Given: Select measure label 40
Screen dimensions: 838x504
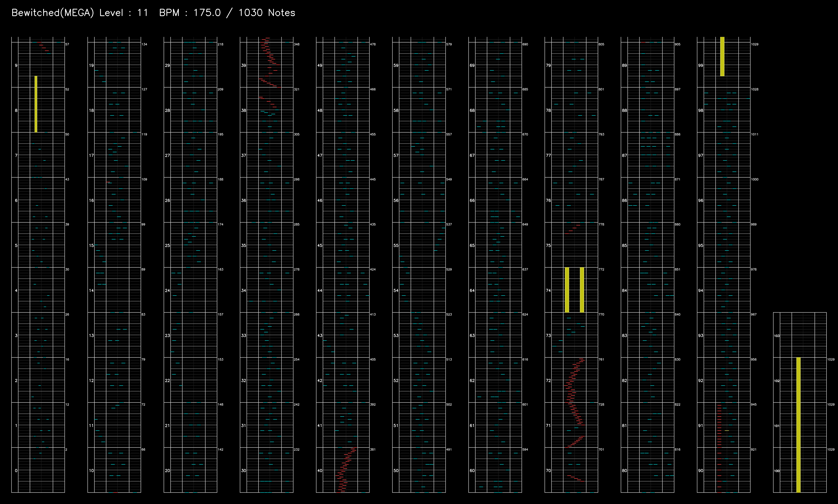Looking at the screenshot, I should point(320,470).
